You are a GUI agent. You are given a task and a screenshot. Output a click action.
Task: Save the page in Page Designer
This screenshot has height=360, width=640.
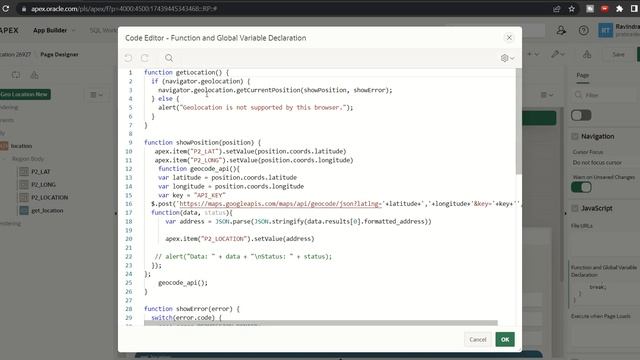[x=618, y=54]
